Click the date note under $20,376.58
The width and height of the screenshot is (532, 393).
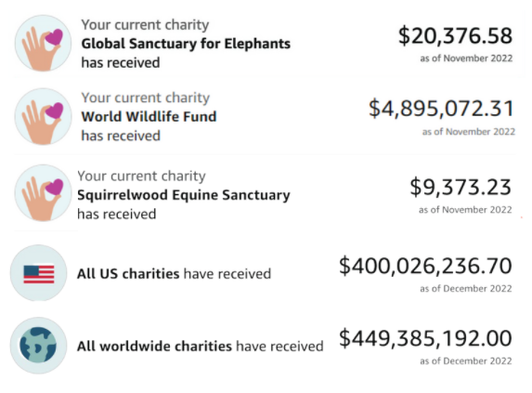[466, 59]
